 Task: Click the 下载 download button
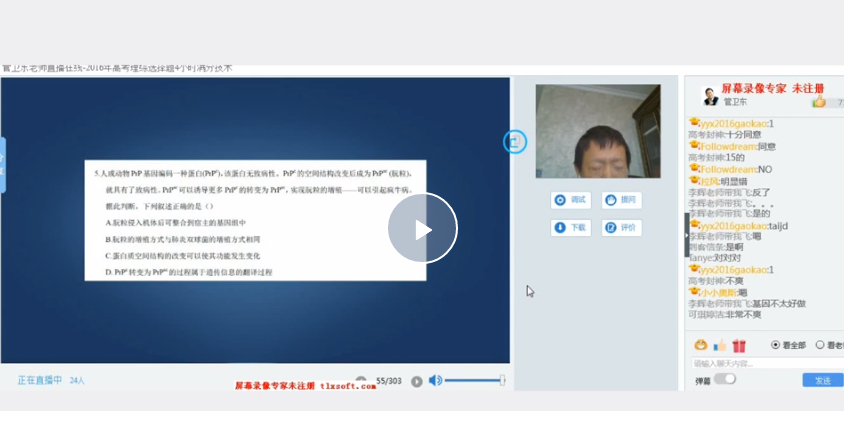(571, 228)
